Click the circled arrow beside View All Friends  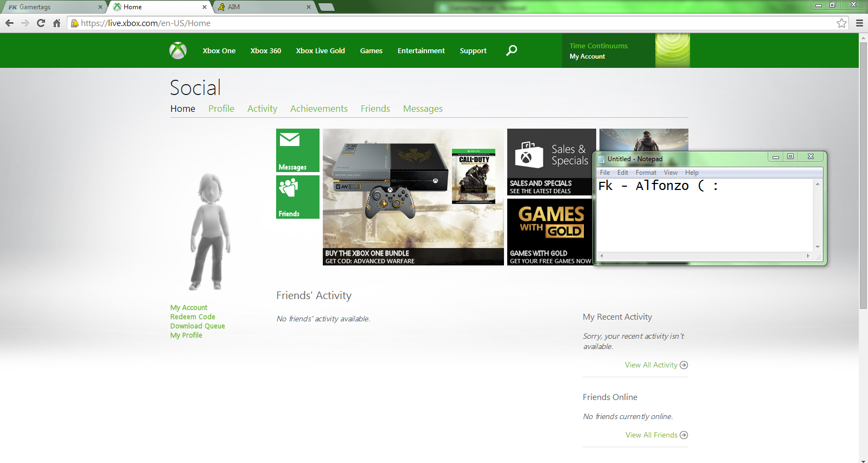684,435
